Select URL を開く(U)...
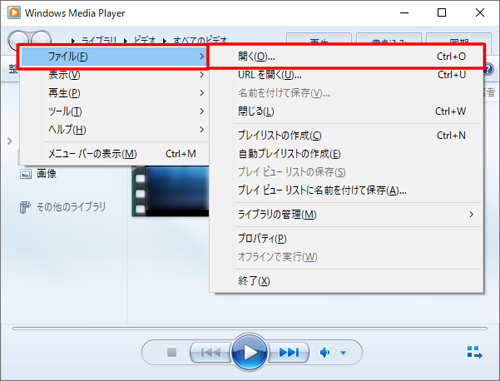Image resolution: width=500 pixels, height=381 pixels. coord(346,75)
